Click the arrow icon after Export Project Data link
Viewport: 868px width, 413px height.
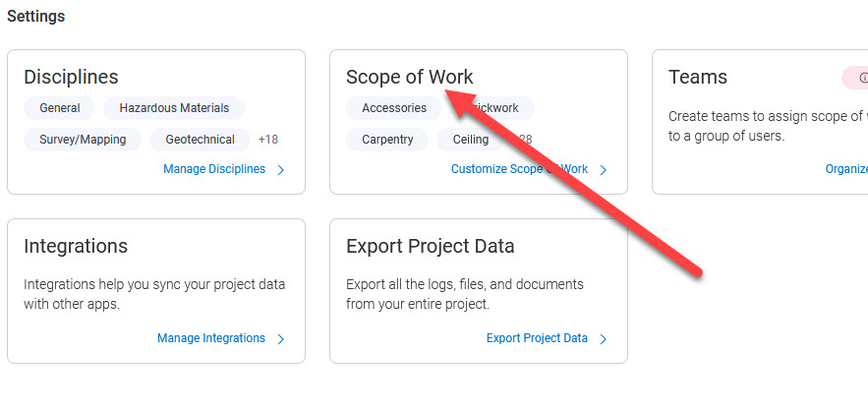604,339
